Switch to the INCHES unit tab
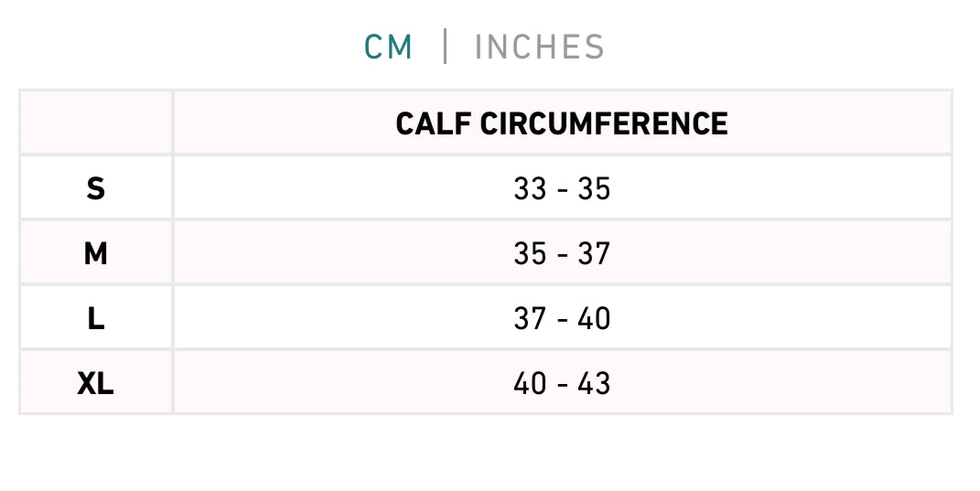The height and width of the screenshot is (491, 980). 539,47
